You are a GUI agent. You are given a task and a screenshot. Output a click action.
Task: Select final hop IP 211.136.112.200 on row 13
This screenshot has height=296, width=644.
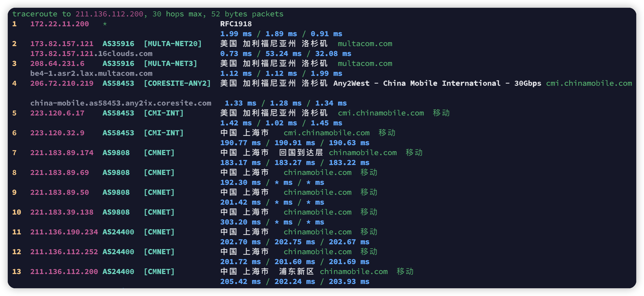[x=64, y=271]
